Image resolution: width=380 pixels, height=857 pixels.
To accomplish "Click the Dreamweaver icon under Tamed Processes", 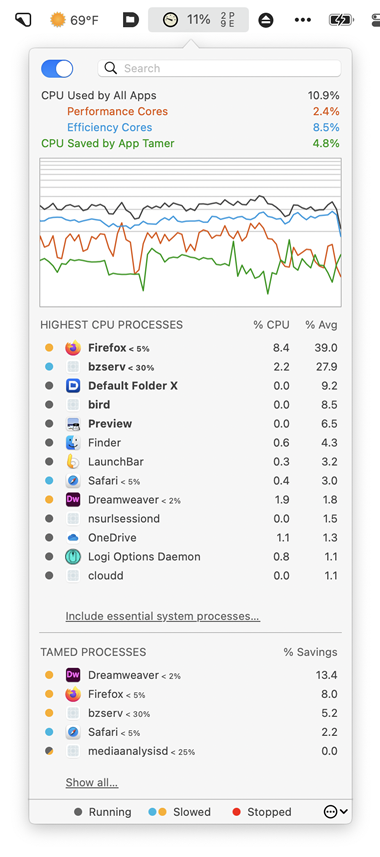I will pyautogui.click(x=73, y=675).
